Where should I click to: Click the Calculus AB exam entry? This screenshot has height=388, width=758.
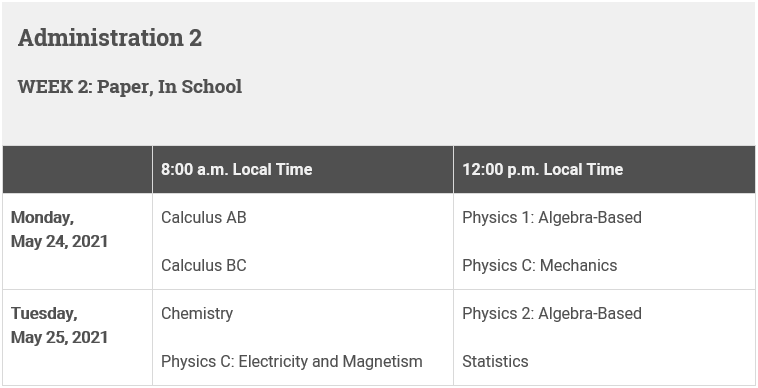(204, 217)
